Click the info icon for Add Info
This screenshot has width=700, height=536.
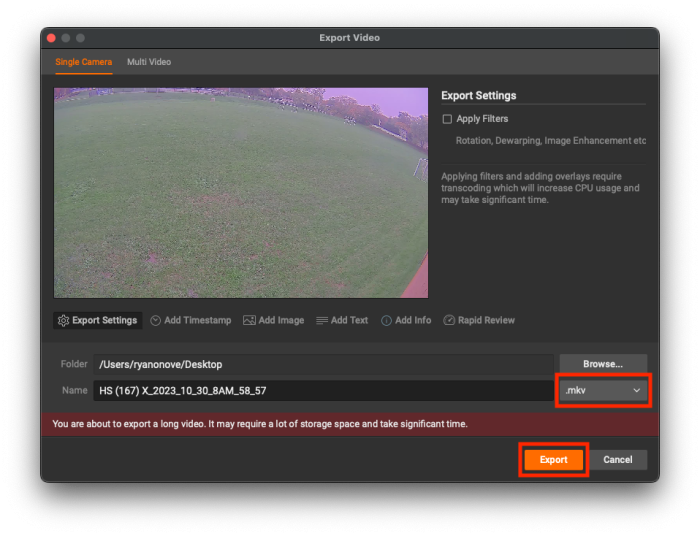tap(386, 321)
